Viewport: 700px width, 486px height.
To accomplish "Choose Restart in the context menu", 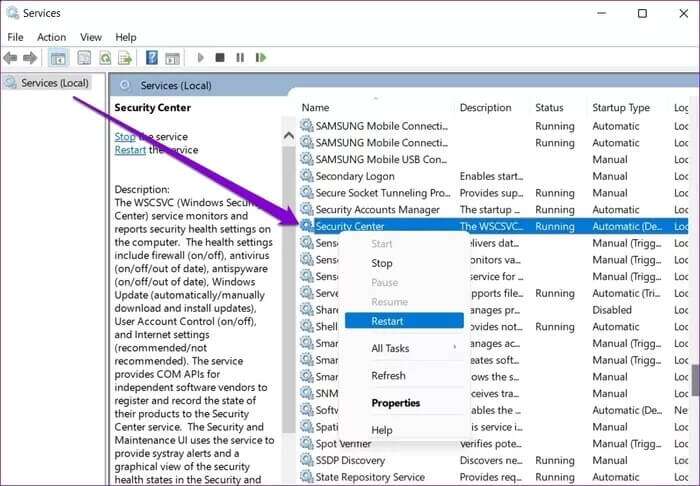I will [404, 321].
